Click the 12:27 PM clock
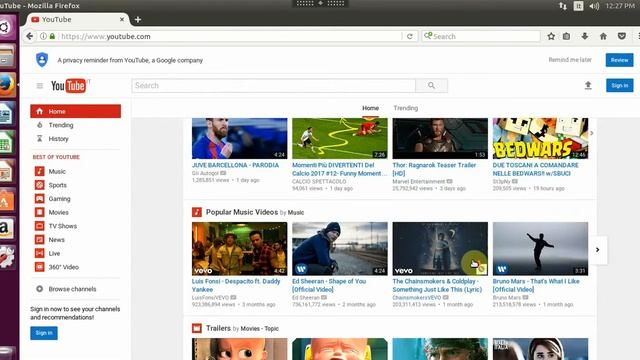The height and width of the screenshot is (360, 640). pos(620,6)
